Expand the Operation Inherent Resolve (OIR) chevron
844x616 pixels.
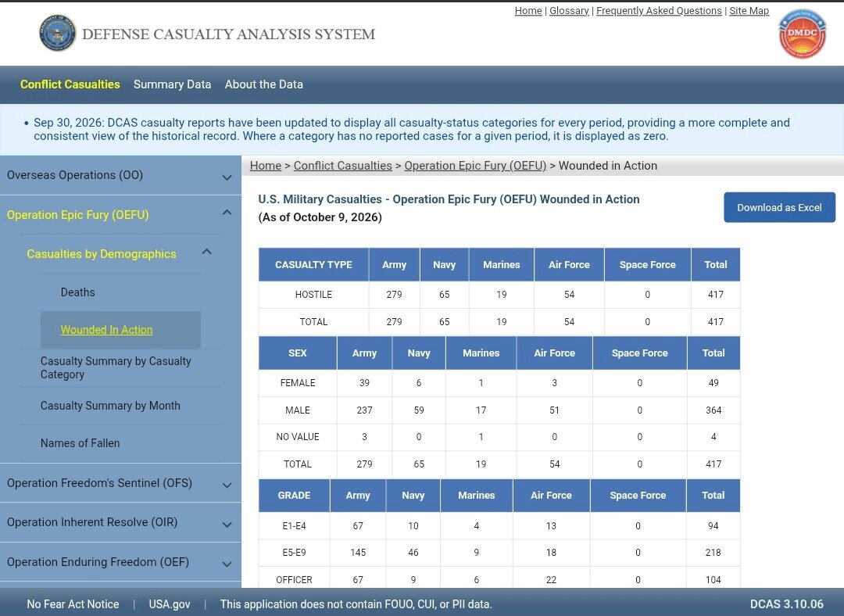pos(227,524)
